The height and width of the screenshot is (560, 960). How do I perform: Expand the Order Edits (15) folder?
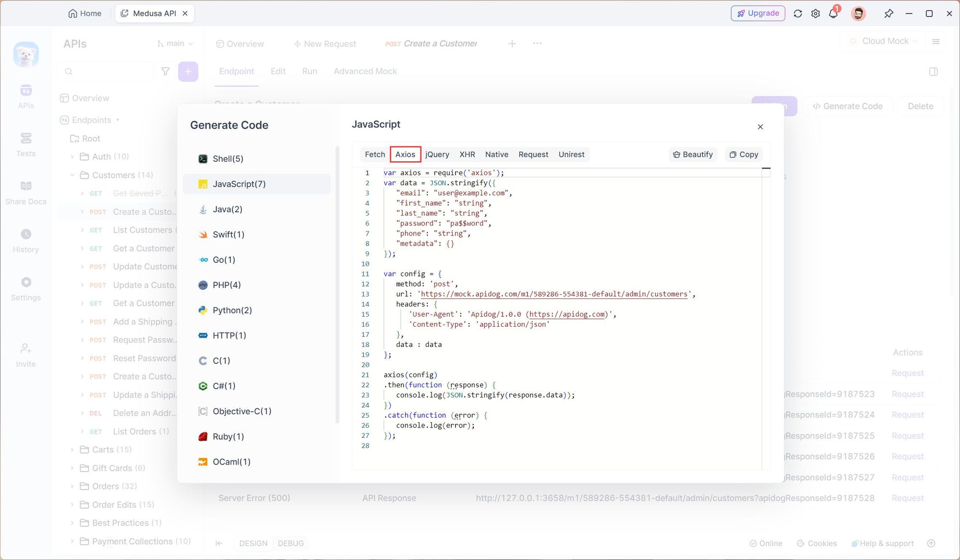(72, 505)
